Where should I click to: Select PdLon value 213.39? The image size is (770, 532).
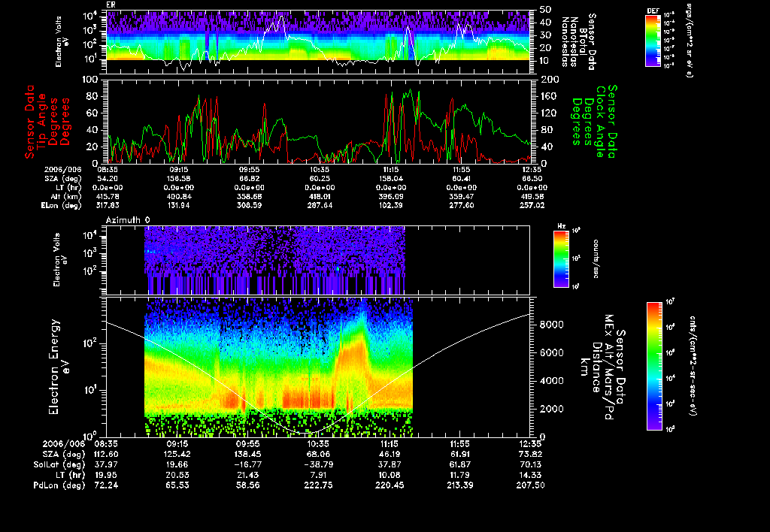pos(460,485)
